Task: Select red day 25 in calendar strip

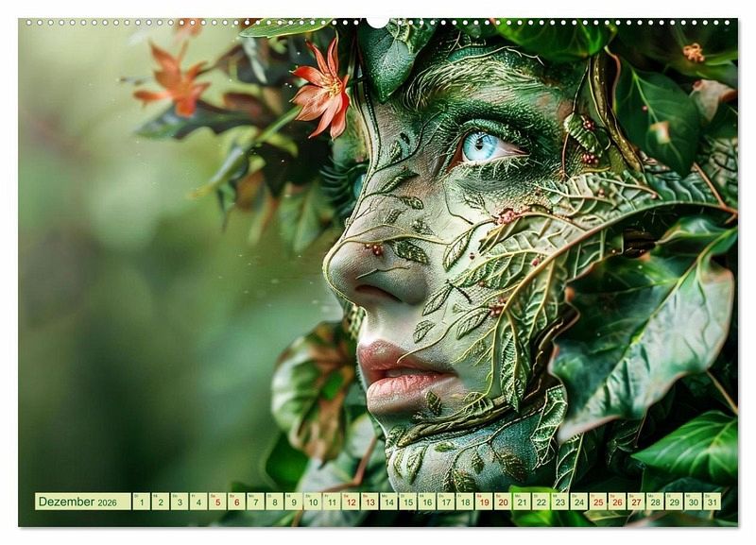Action: coord(598,502)
